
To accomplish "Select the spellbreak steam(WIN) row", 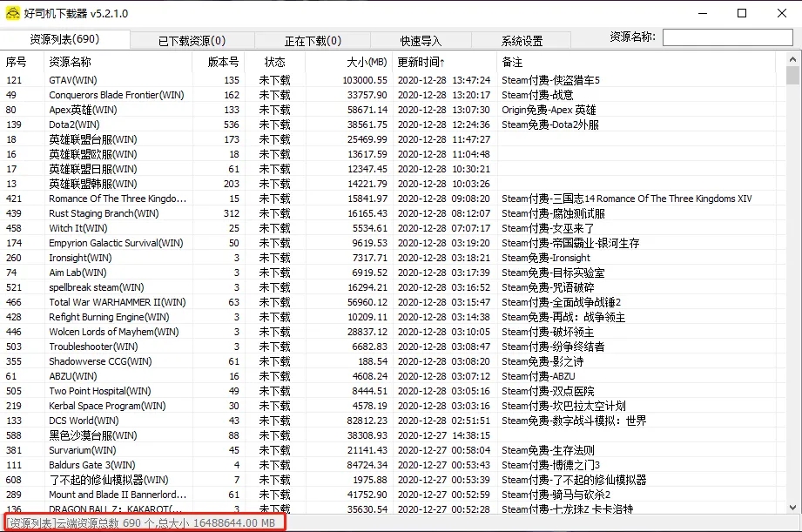I will 393,288.
